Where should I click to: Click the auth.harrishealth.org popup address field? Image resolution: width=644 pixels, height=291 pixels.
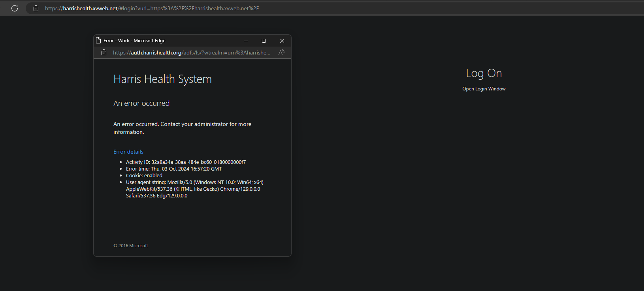[192, 53]
